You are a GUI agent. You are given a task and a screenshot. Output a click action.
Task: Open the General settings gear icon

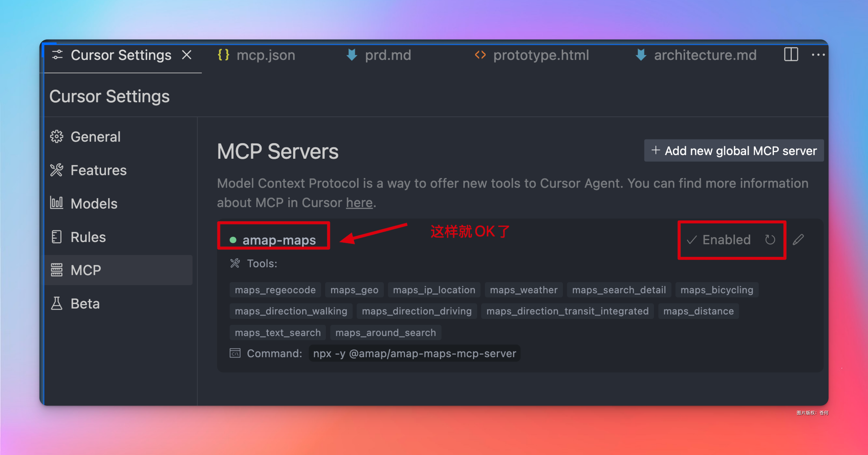click(57, 136)
